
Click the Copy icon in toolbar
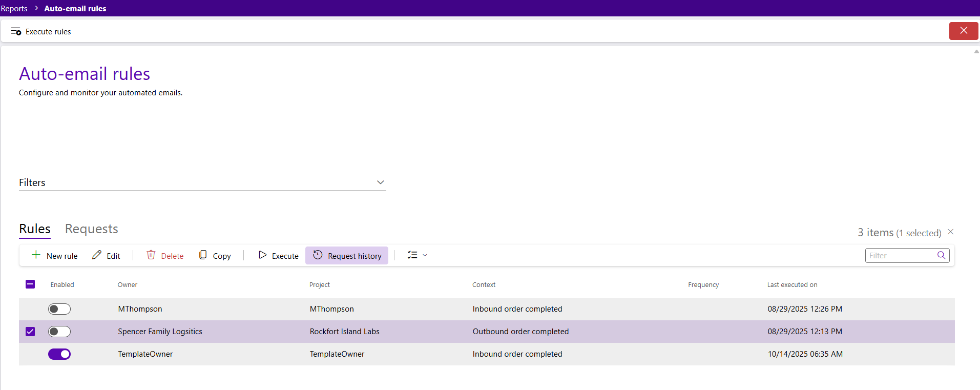[203, 255]
